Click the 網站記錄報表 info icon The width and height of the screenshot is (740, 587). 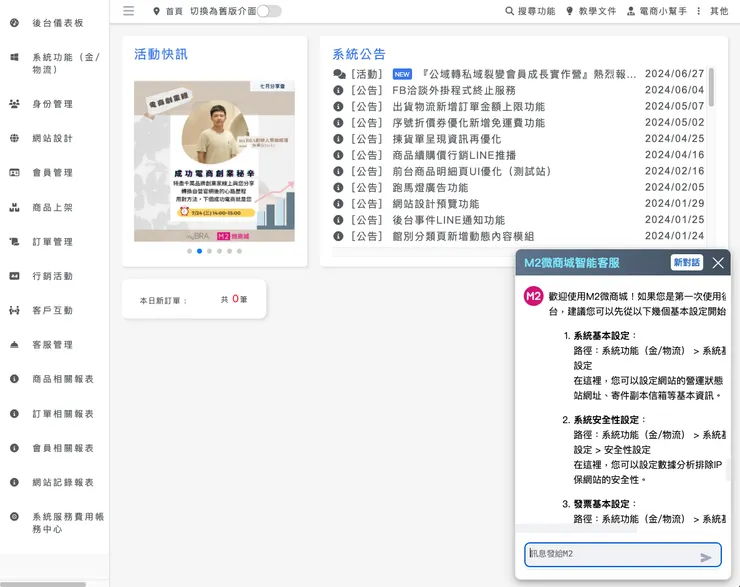point(14,482)
